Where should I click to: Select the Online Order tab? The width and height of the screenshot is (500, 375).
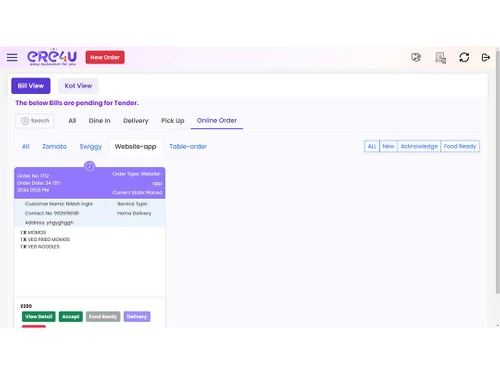click(217, 121)
